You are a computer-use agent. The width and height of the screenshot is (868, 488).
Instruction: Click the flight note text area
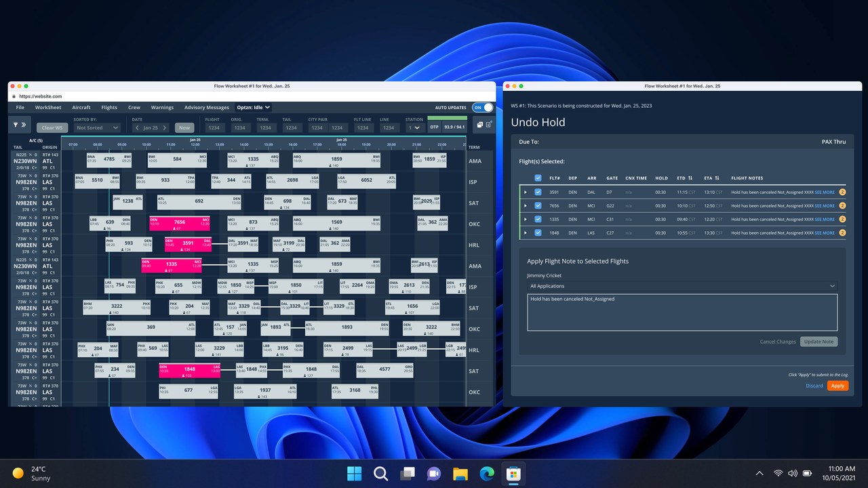click(x=682, y=312)
